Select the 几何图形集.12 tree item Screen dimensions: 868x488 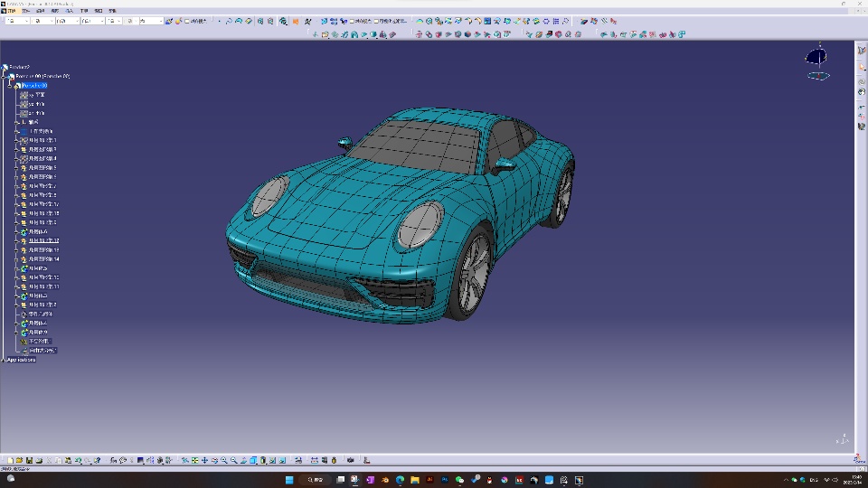tap(43, 240)
